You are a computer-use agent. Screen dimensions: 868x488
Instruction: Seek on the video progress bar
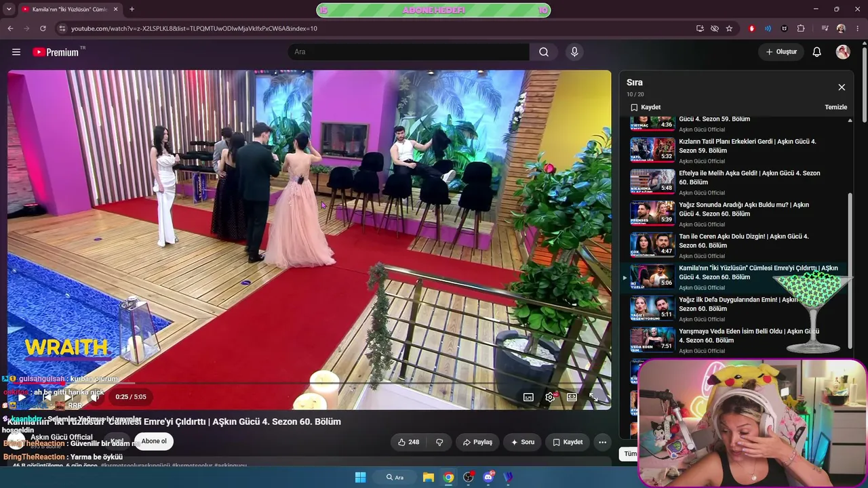tap(309, 384)
